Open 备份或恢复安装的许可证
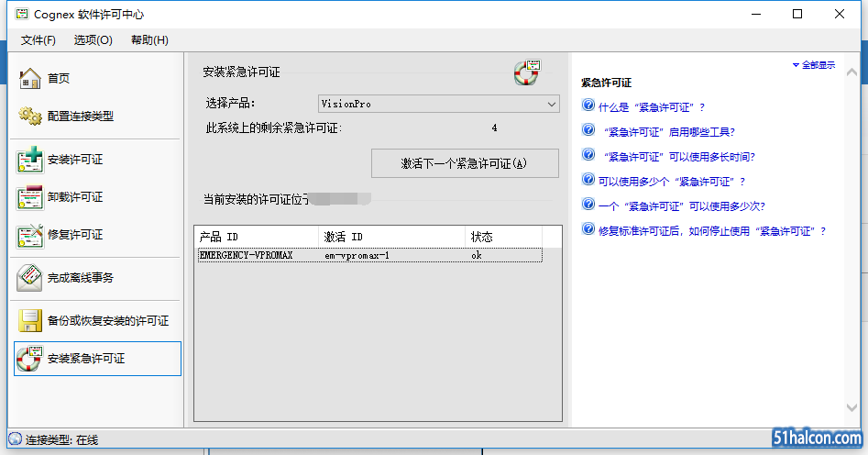 click(x=108, y=321)
